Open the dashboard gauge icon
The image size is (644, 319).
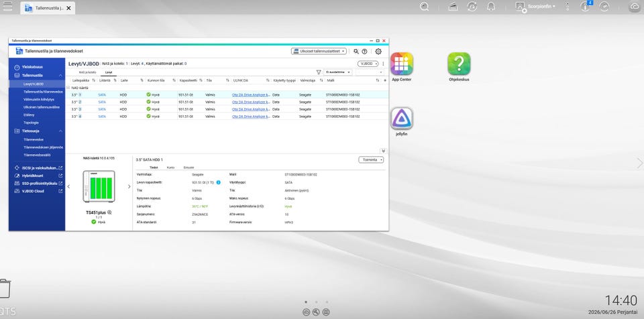(604, 7)
